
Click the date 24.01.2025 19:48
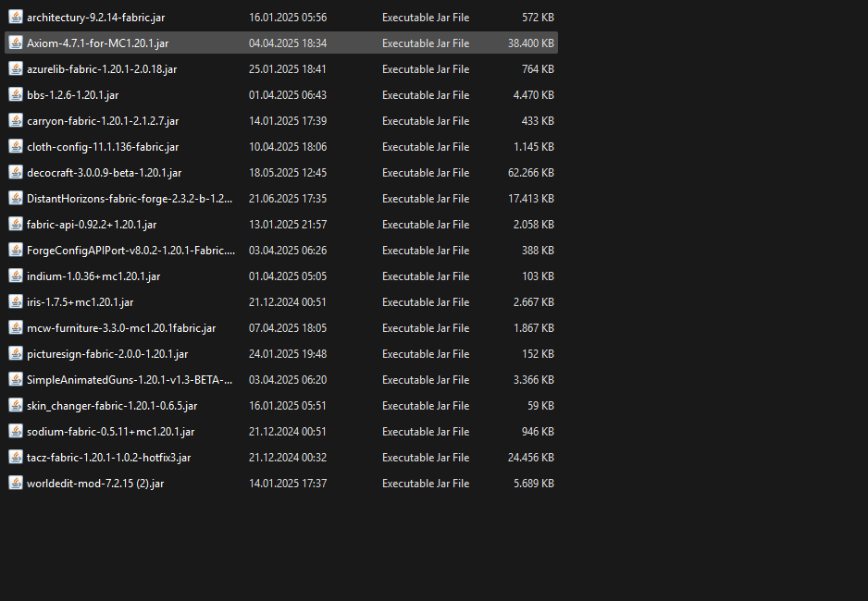point(287,354)
